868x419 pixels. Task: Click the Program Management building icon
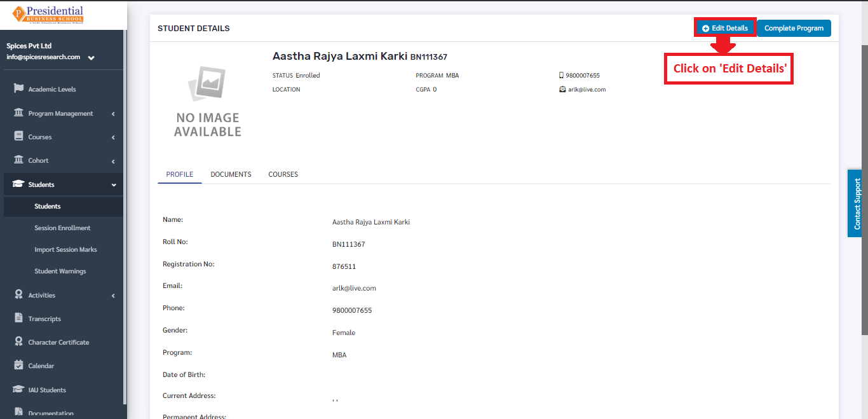18,113
